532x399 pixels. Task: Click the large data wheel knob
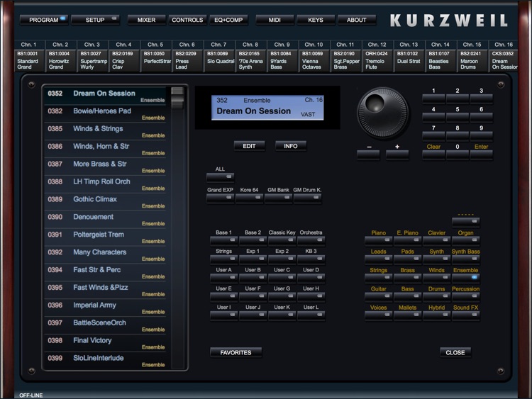pos(383,113)
